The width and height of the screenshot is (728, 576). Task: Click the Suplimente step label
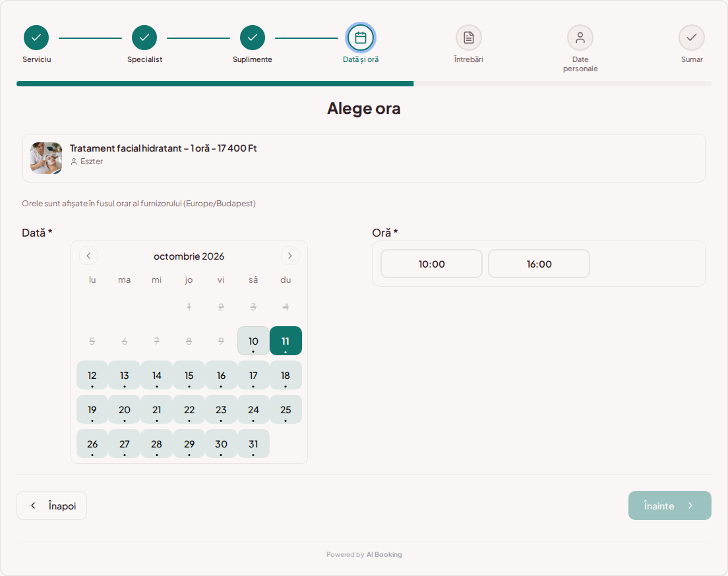click(x=253, y=59)
